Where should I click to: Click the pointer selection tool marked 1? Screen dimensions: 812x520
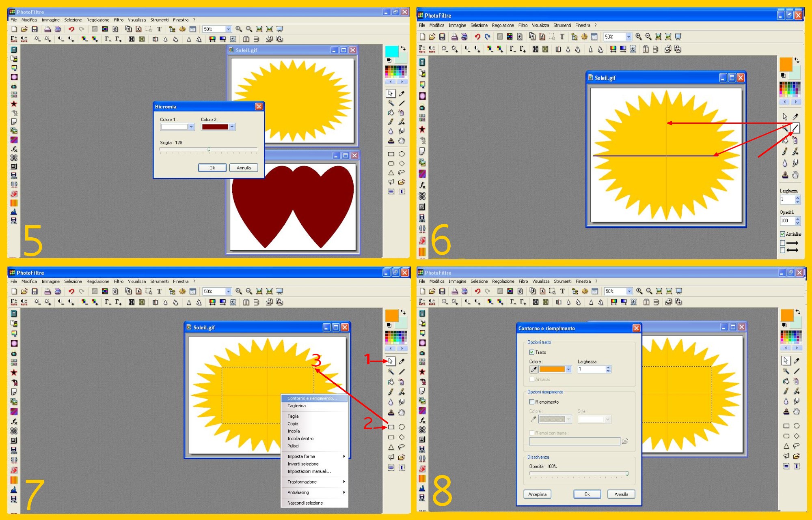point(390,361)
